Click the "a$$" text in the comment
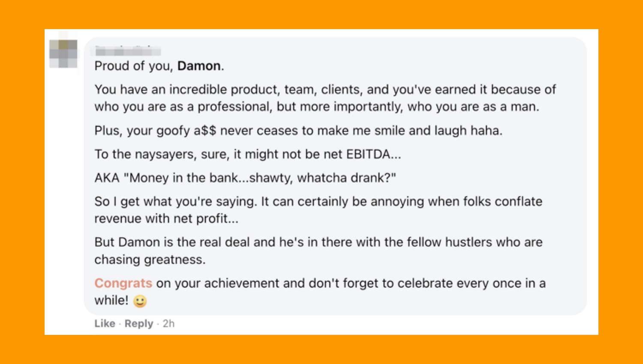Screen dimensions: 643x364 (205, 131)
